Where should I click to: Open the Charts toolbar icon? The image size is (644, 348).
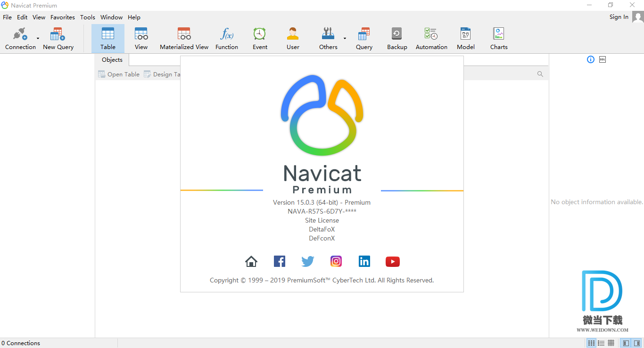point(499,39)
